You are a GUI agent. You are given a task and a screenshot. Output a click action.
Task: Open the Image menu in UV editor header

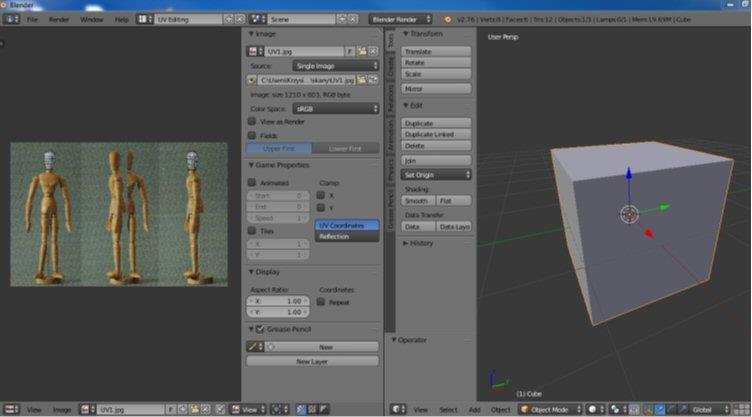[62, 410]
